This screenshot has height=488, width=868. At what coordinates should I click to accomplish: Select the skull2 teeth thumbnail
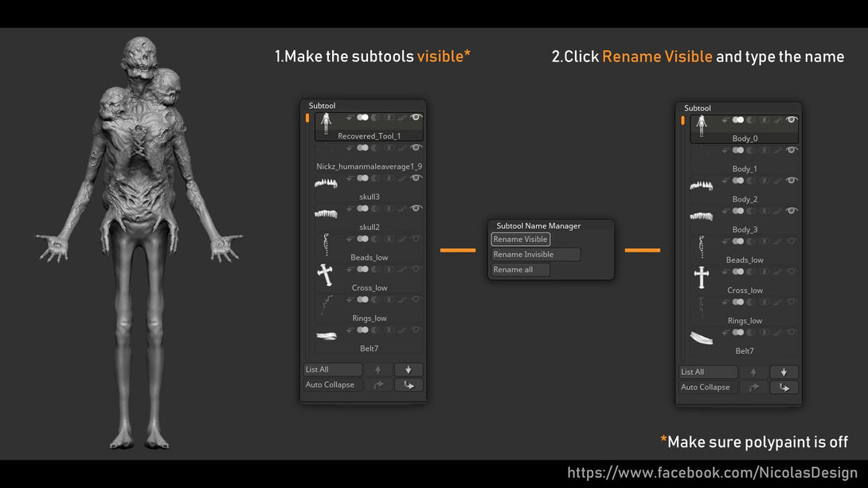(x=326, y=213)
